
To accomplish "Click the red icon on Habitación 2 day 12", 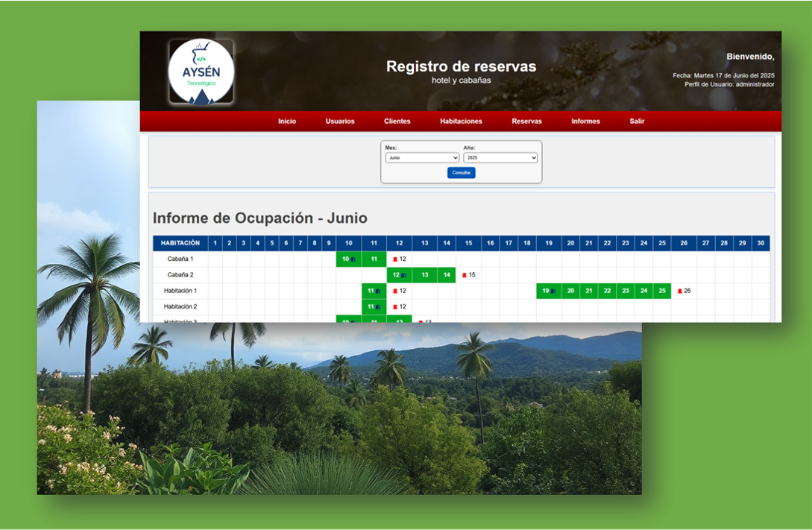I will [395, 306].
